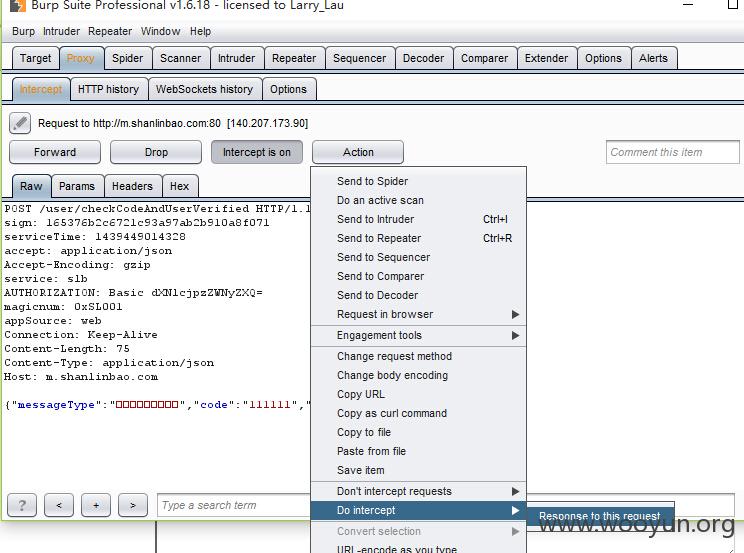This screenshot has height=553, width=744.
Task: Click the next match '>' button
Action: [x=133, y=505]
